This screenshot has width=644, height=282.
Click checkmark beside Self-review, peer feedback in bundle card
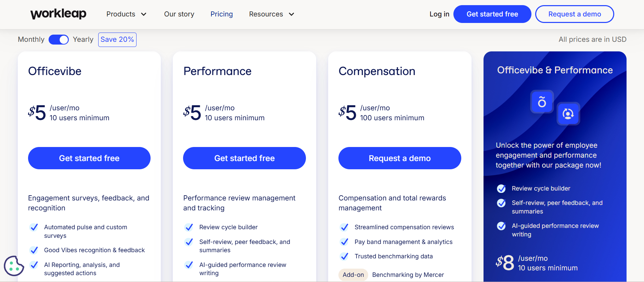pos(501,203)
